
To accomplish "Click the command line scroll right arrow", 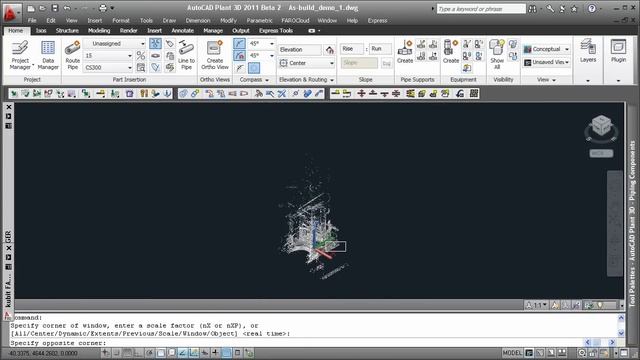I will tap(612, 342).
